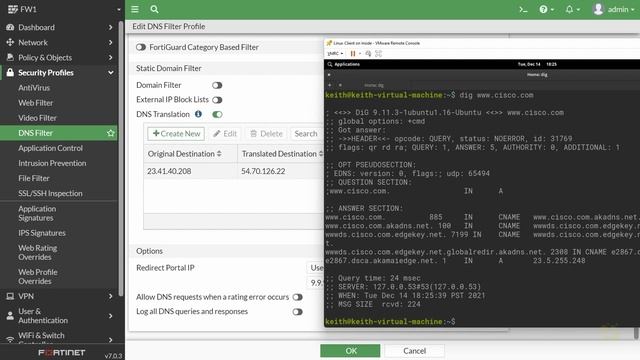640x360 pixels.
Task: Enable External IP Block Lists toggle
Action: click(217, 100)
